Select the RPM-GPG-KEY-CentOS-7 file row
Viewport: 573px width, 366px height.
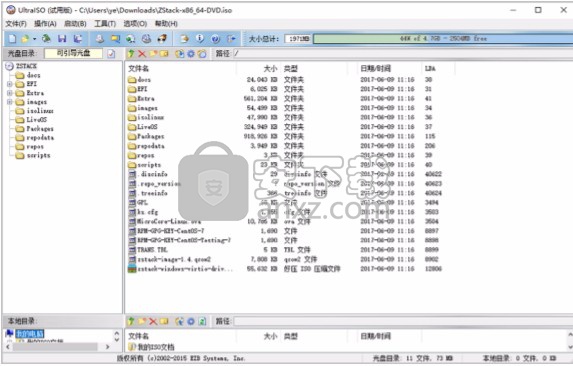point(285,231)
